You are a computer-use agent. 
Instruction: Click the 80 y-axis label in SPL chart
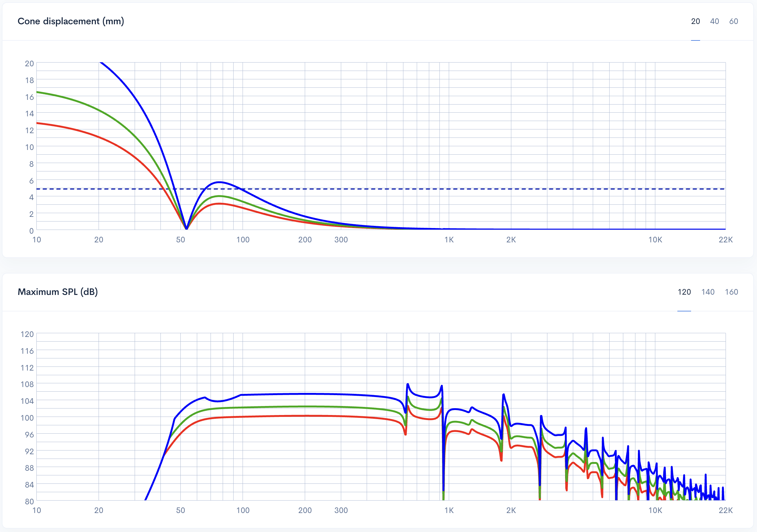29,501
